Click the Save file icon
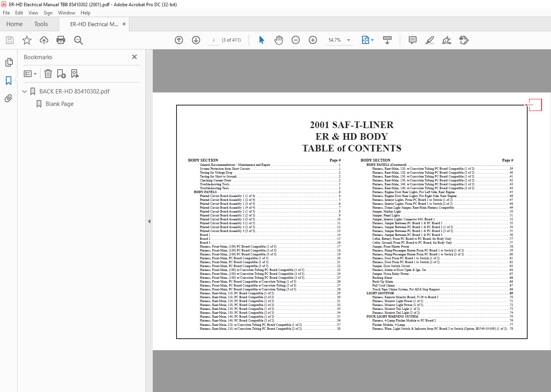Screen dimensions: 551x392 tap(10, 40)
